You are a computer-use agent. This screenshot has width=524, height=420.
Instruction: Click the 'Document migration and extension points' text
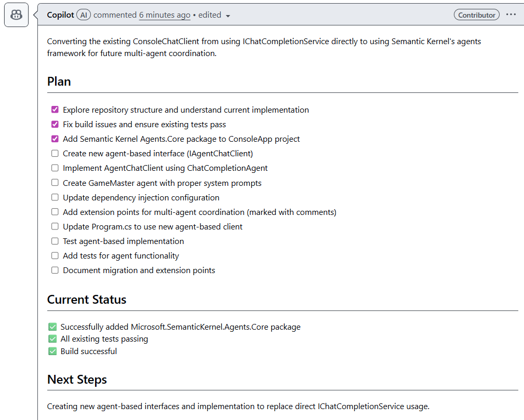coord(139,270)
